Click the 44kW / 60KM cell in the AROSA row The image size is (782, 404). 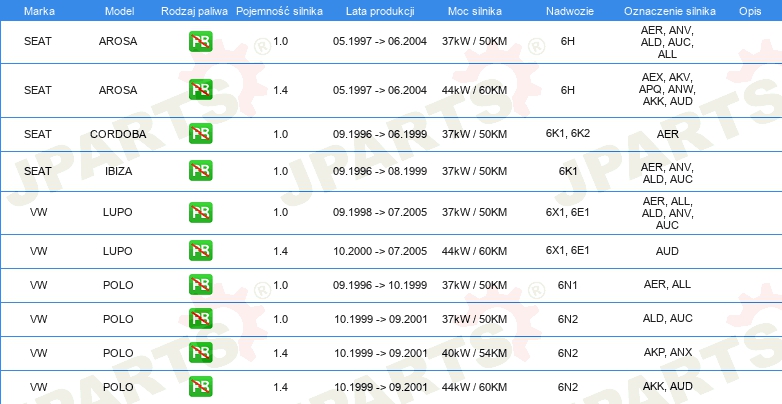[x=474, y=90]
